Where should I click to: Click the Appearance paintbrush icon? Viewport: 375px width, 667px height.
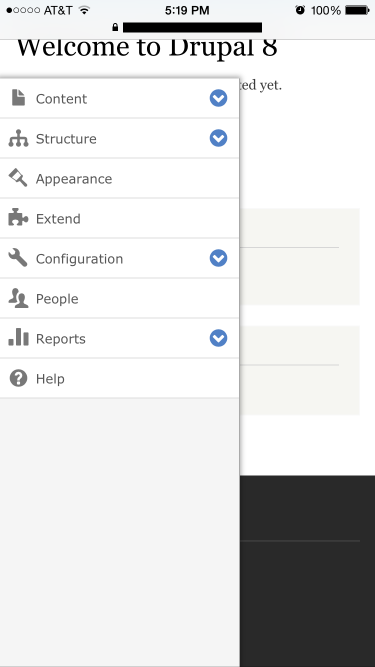(18, 178)
